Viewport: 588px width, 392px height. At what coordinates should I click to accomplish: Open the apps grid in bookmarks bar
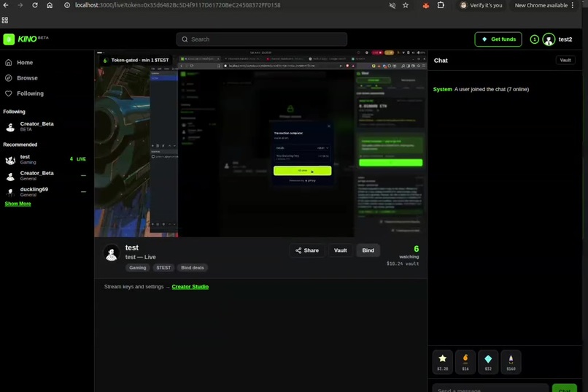[x=5, y=20]
